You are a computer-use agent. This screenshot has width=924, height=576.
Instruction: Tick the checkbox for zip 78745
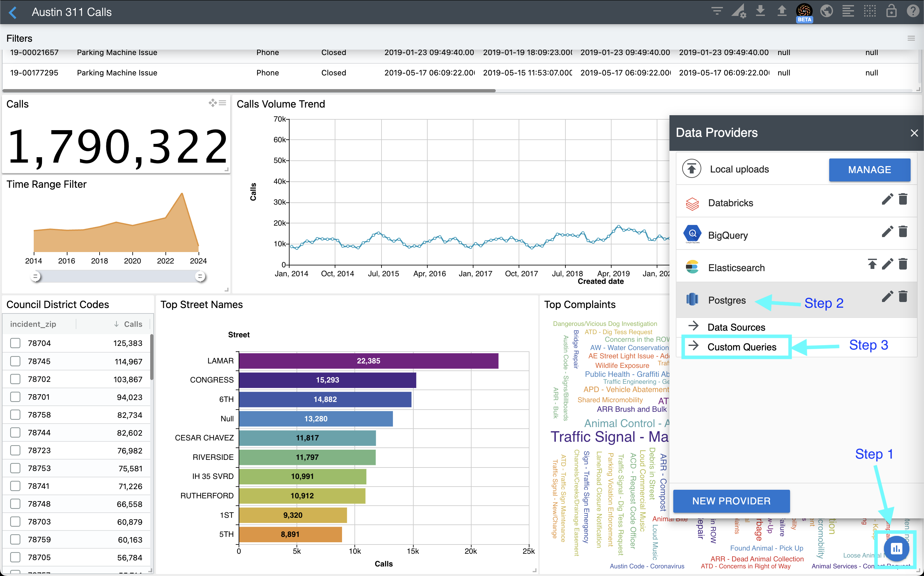(x=15, y=361)
